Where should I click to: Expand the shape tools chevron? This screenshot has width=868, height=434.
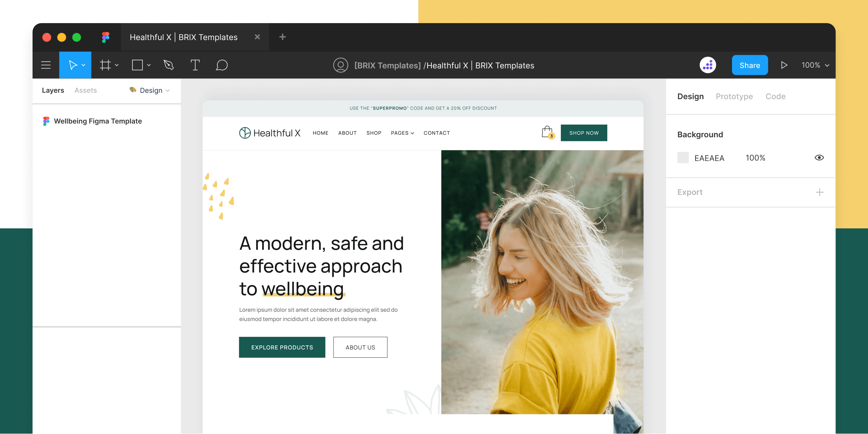(149, 65)
